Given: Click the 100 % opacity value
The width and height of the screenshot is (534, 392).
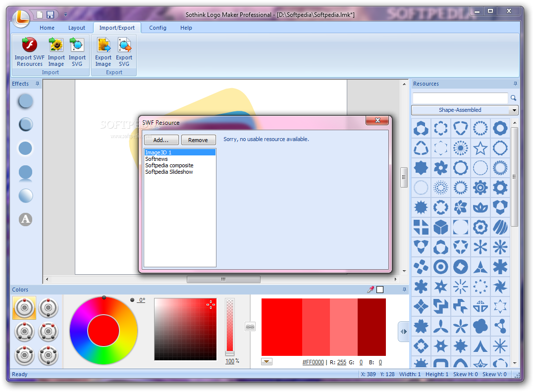Looking at the screenshot, I should pos(230,361).
